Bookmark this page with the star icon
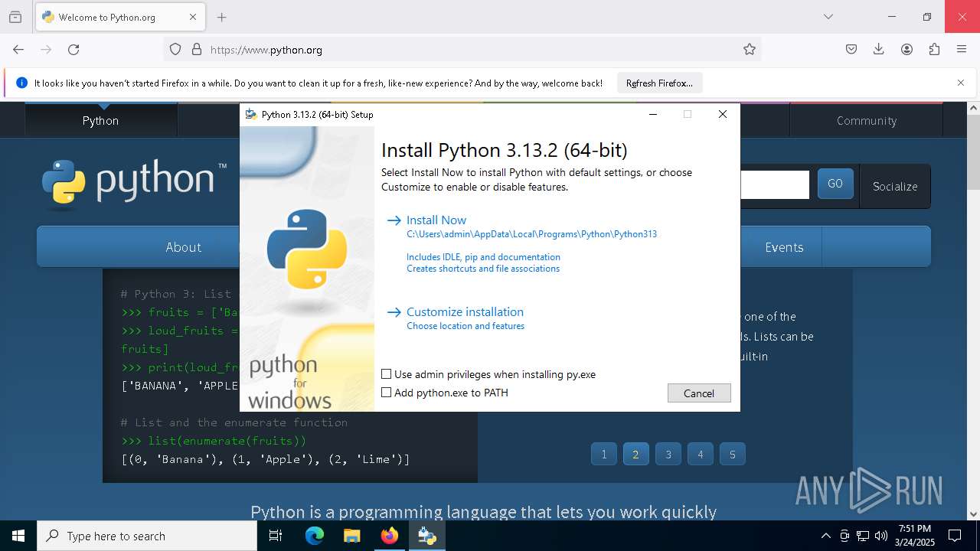 point(750,49)
